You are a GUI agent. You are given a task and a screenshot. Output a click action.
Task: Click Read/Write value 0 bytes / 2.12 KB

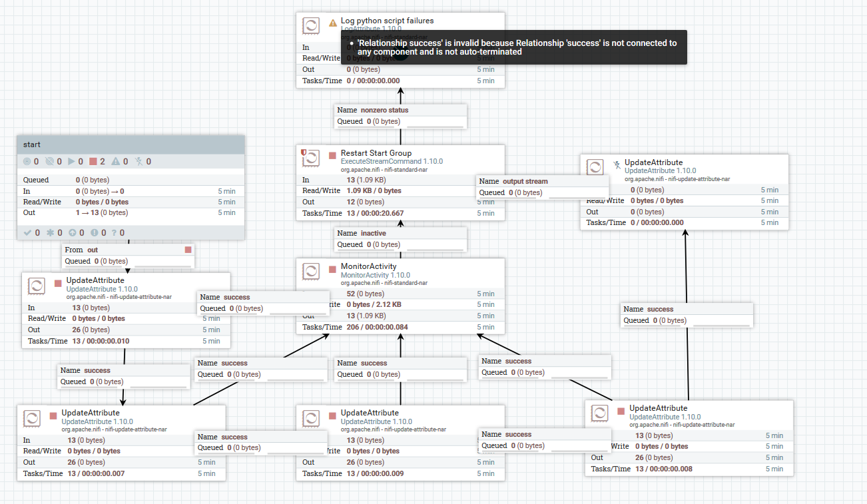[x=374, y=304]
